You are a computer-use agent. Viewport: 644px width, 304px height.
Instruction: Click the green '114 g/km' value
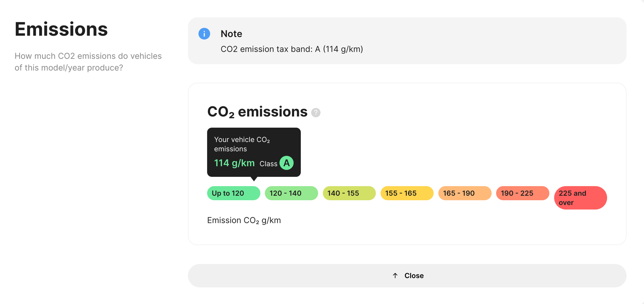coord(234,163)
